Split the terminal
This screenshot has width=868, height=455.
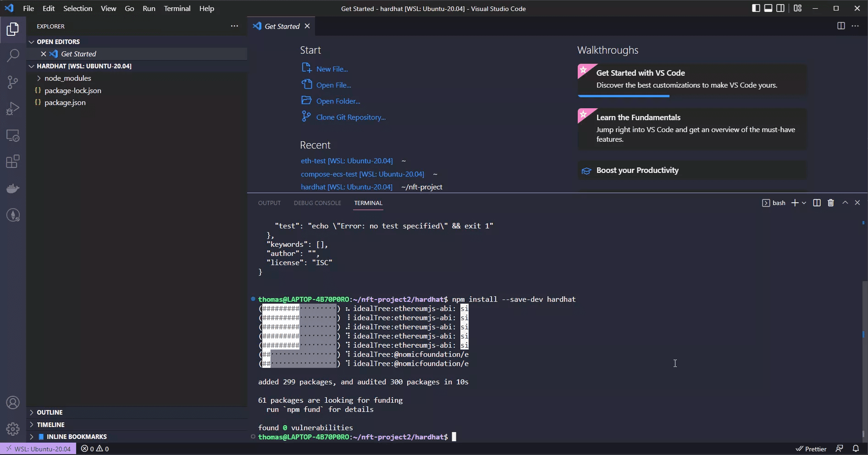pyautogui.click(x=817, y=203)
